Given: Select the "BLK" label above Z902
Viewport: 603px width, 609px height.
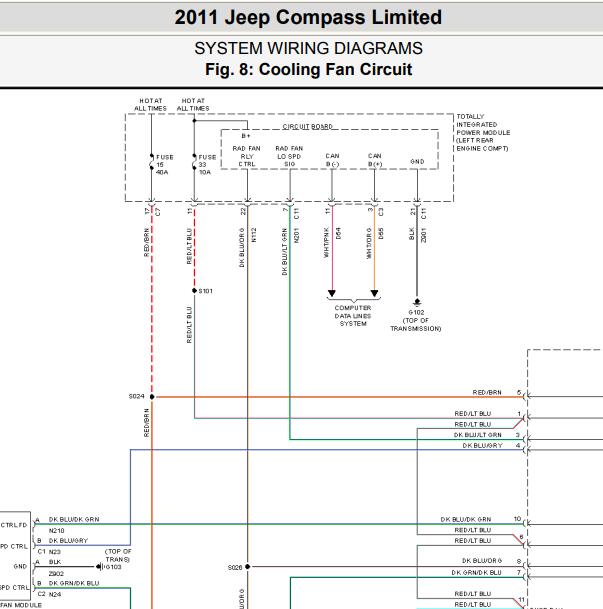Looking at the screenshot, I should point(55,562).
